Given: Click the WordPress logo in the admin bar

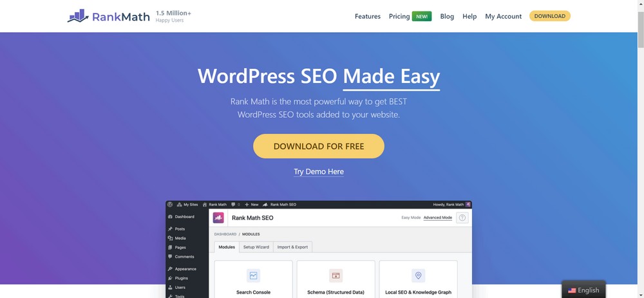Looking at the screenshot, I should tap(171, 205).
